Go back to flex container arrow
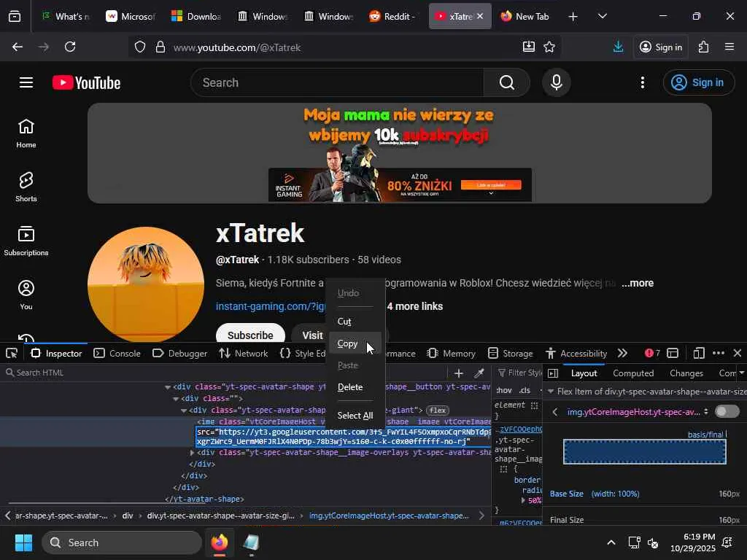This screenshot has height=560, width=747. pos(554,411)
